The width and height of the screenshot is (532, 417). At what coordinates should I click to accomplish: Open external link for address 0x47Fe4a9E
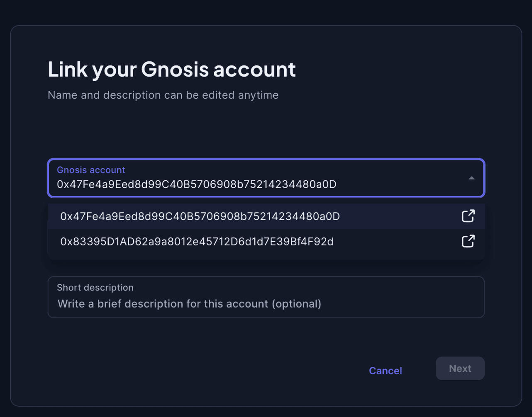pos(468,216)
